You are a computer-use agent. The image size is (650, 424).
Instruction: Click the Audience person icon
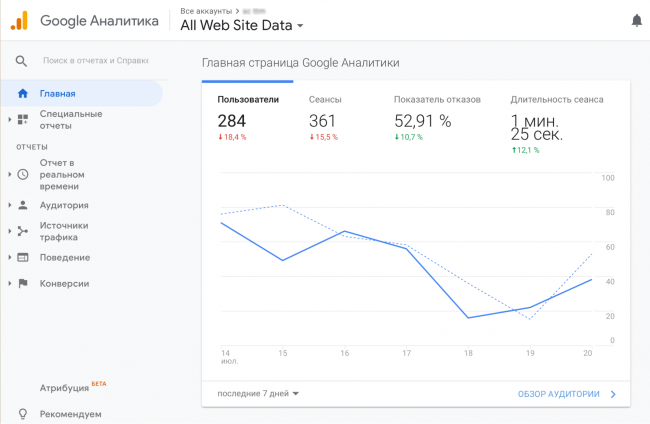coord(22,205)
